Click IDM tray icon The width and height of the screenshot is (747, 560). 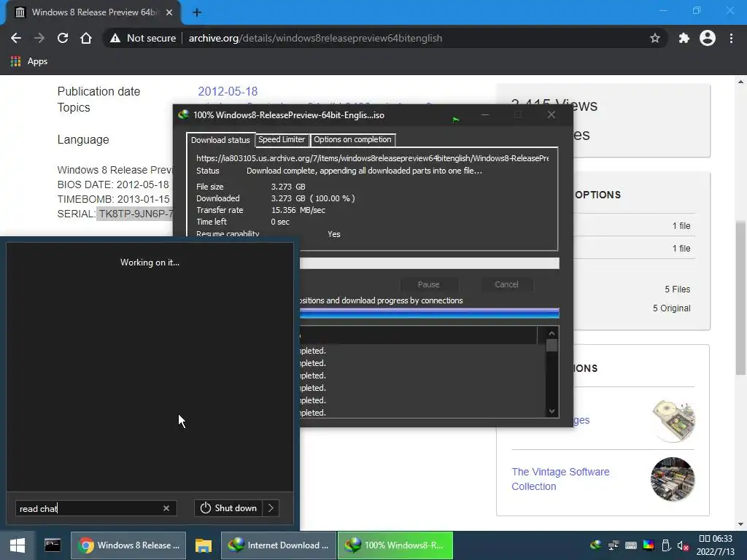point(595,545)
